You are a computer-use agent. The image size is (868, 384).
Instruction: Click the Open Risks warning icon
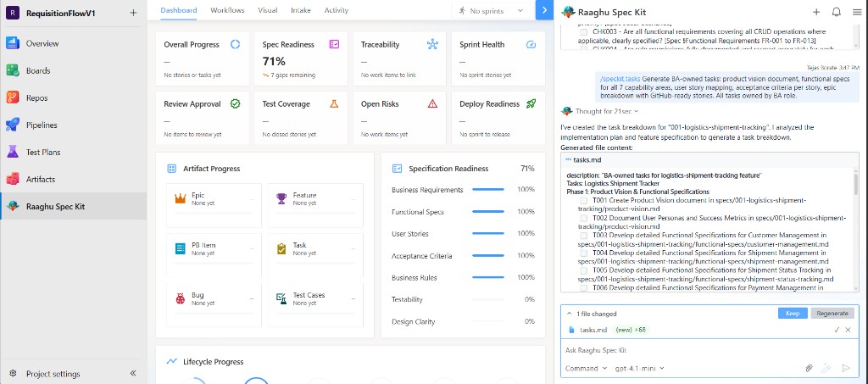pos(432,103)
